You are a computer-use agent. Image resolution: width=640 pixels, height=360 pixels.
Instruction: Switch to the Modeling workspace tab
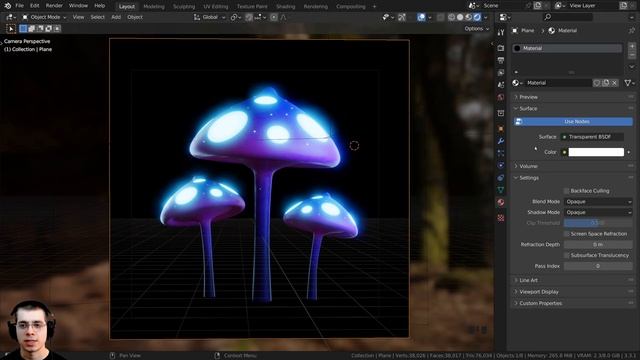click(x=154, y=7)
